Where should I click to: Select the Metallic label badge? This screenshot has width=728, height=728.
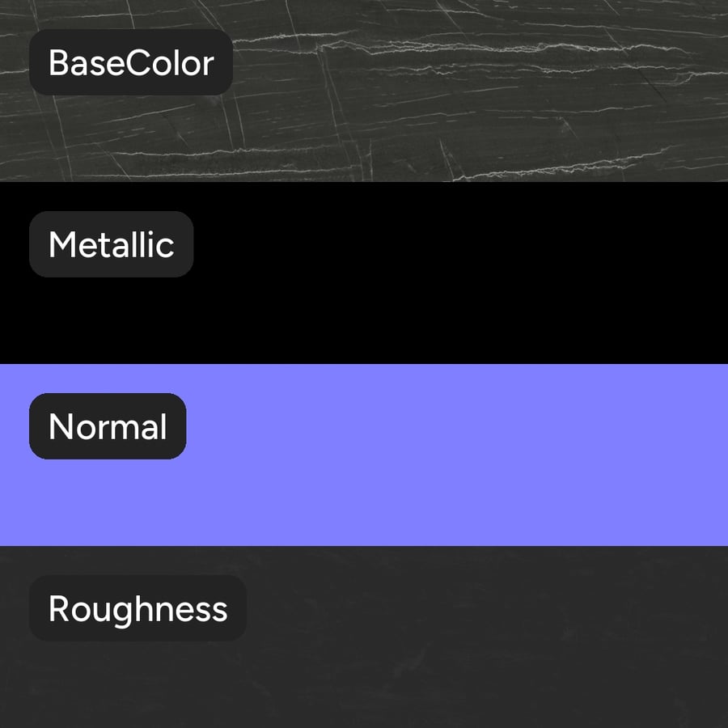click(x=112, y=244)
